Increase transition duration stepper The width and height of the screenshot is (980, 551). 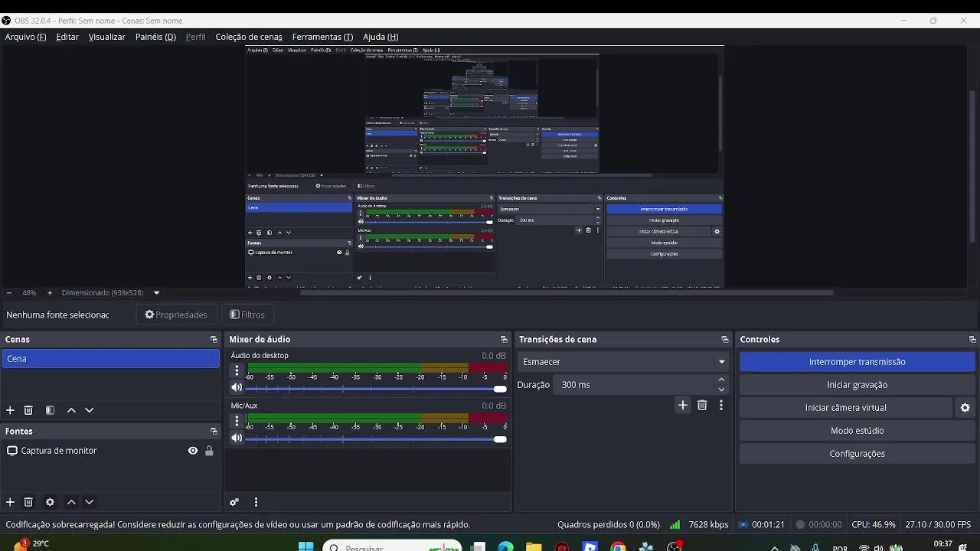721,380
